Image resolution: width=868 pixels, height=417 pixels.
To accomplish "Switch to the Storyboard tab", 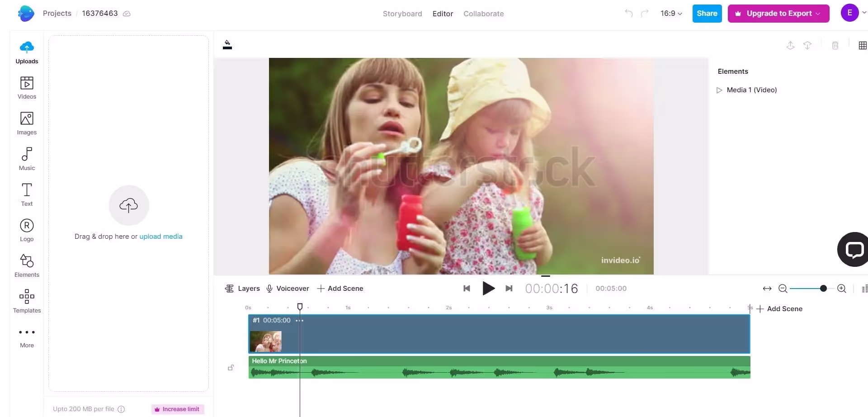I will pyautogui.click(x=402, y=14).
